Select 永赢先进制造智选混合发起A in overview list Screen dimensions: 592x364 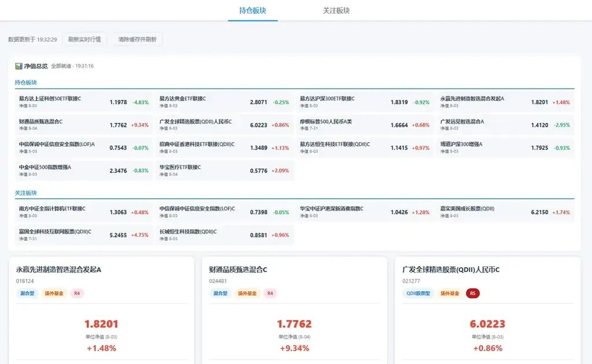pos(505,102)
